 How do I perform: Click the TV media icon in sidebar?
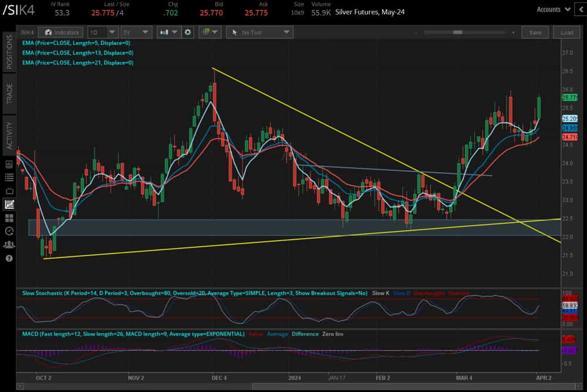tap(9, 191)
